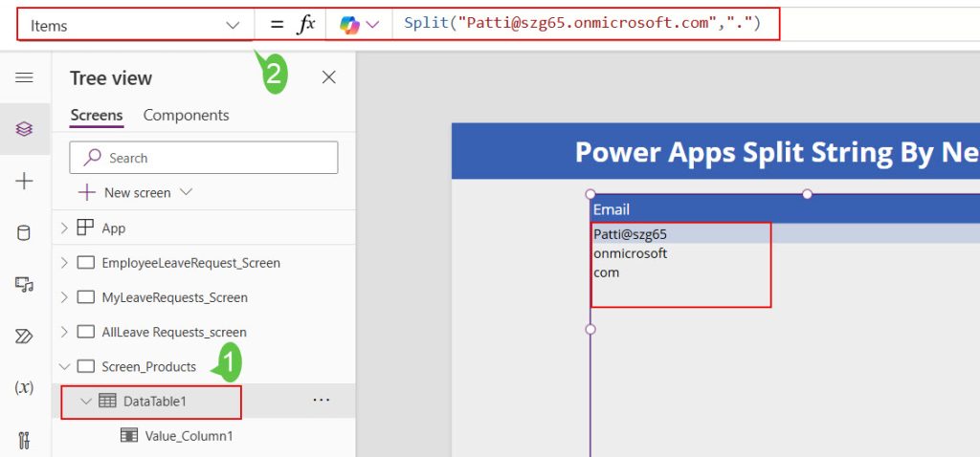Open the Variables (x) icon
Image resolution: width=980 pixels, height=457 pixels.
(x=24, y=388)
